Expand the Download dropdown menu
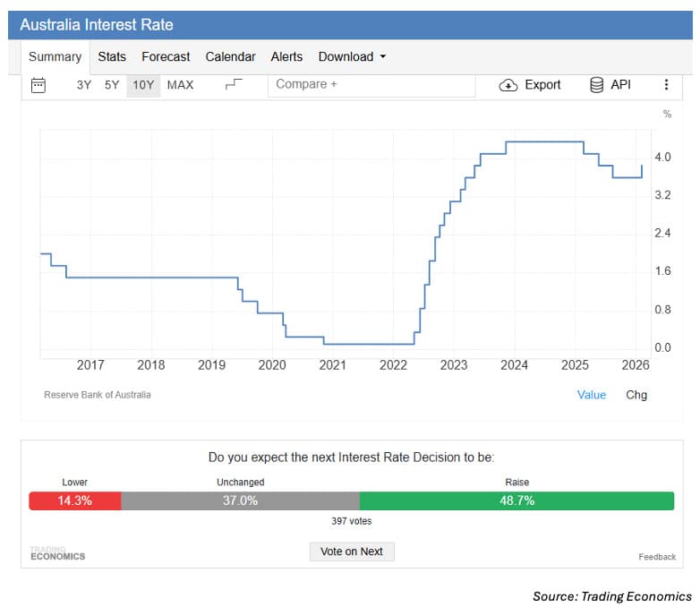 click(352, 56)
